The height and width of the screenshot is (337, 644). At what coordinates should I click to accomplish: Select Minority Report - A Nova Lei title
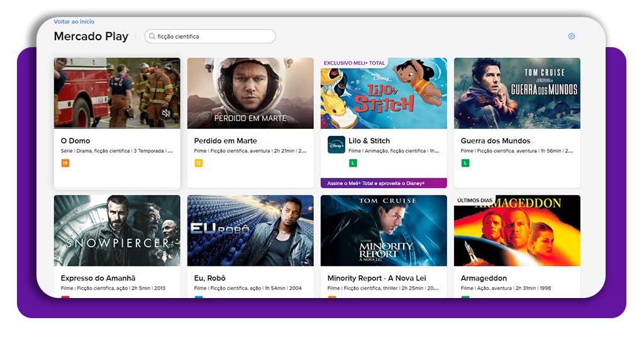point(377,278)
